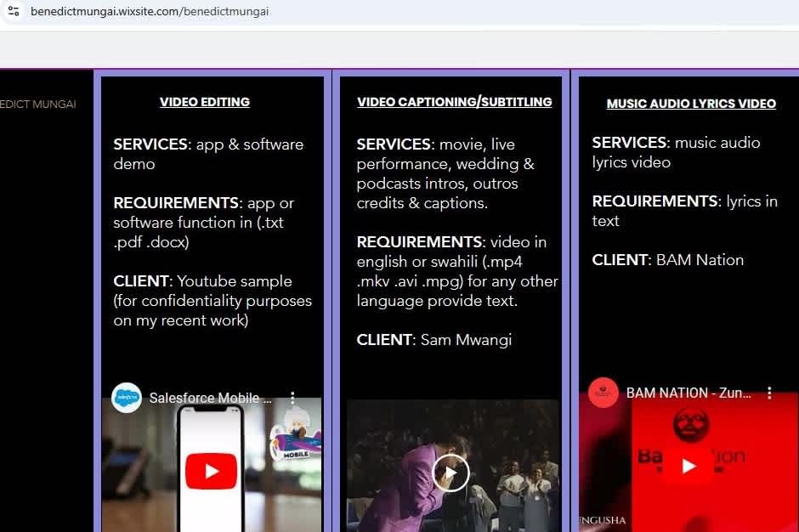The height and width of the screenshot is (532, 799).
Task: Open the BAM Nation channel avatar
Action: coord(603,393)
